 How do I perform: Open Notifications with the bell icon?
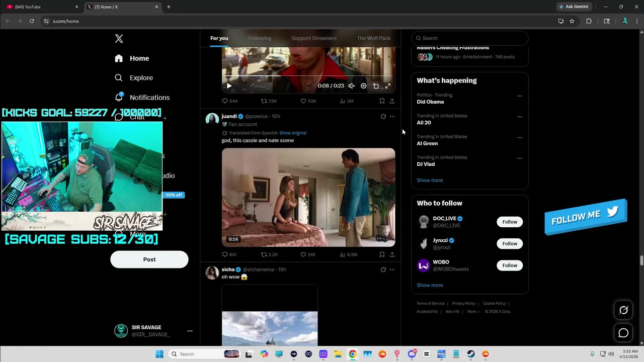click(x=142, y=98)
